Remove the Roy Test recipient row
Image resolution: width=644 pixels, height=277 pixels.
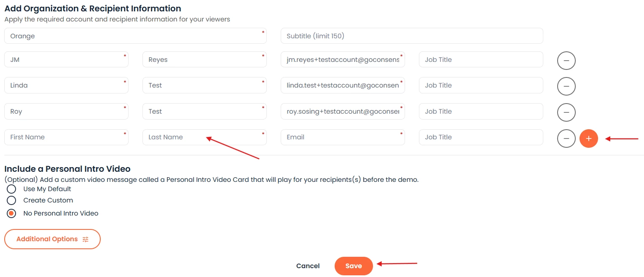pos(566,112)
